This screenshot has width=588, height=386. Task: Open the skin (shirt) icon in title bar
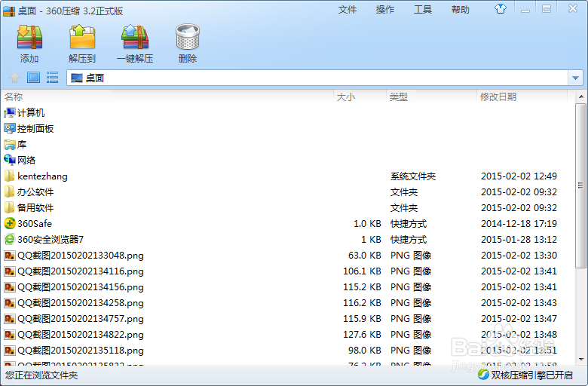(501, 8)
